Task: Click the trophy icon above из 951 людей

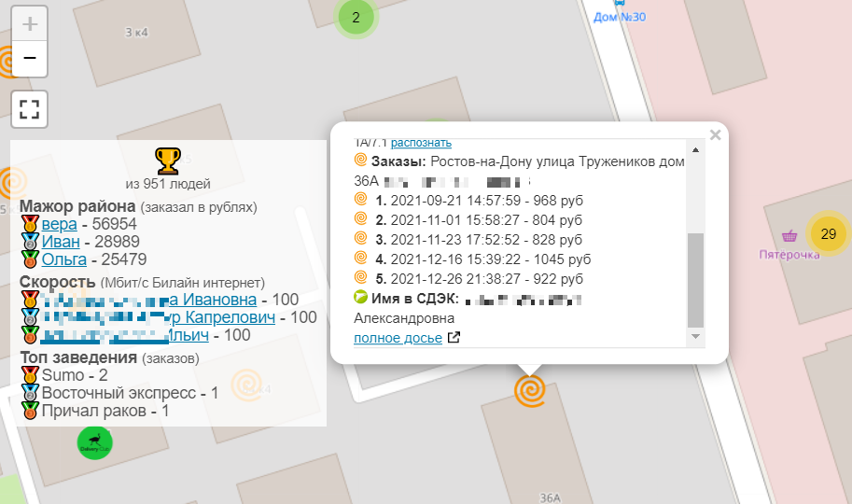Action: click(168, 161)
